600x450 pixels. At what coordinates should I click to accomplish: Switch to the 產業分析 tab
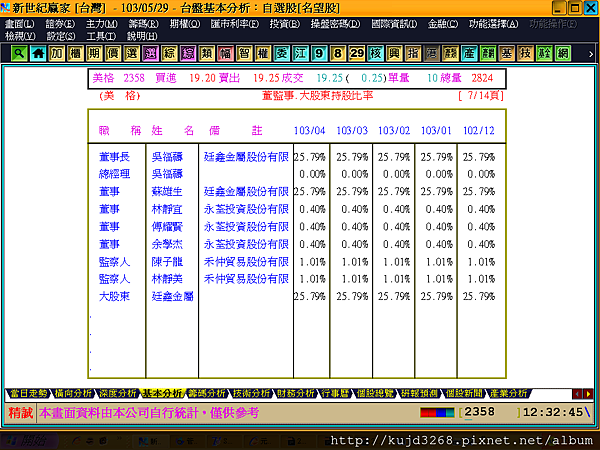509,393
